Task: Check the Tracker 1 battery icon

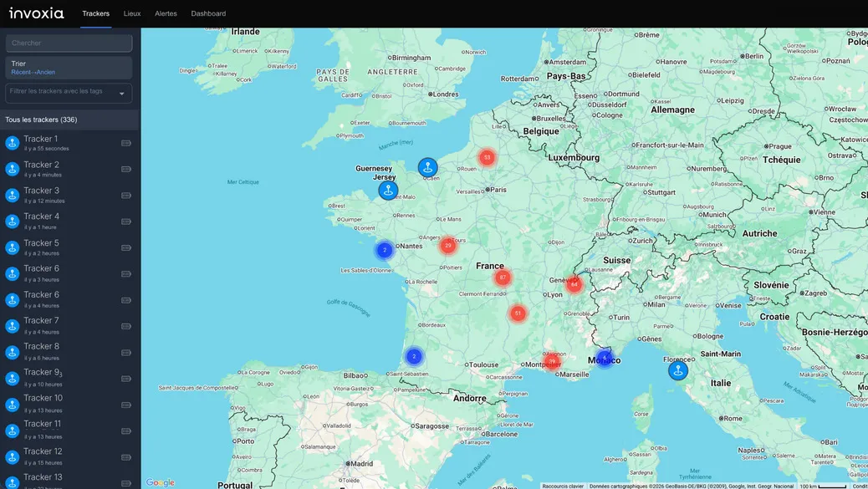Action: [126, 143]
